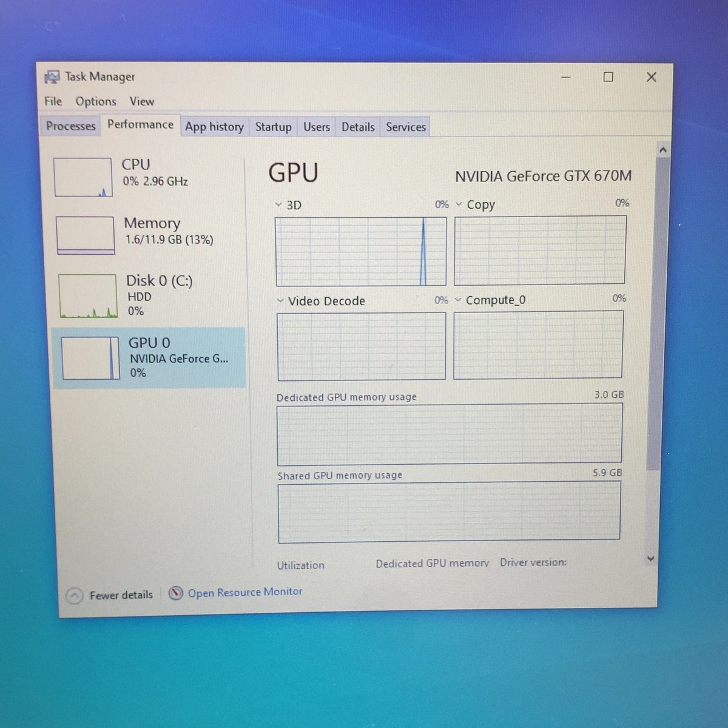Open the File menu

click(x=53, y=101)
